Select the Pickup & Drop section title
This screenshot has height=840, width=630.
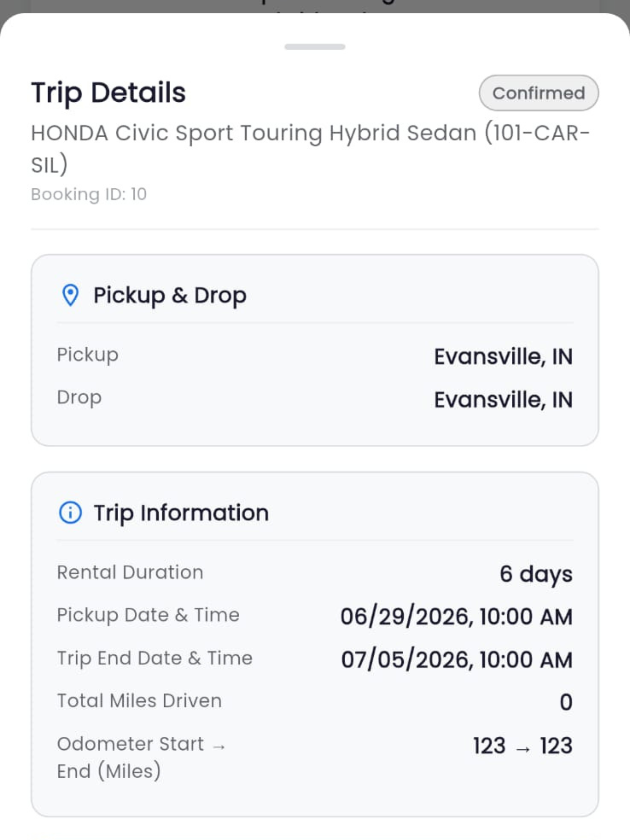(x=170, y=295)
